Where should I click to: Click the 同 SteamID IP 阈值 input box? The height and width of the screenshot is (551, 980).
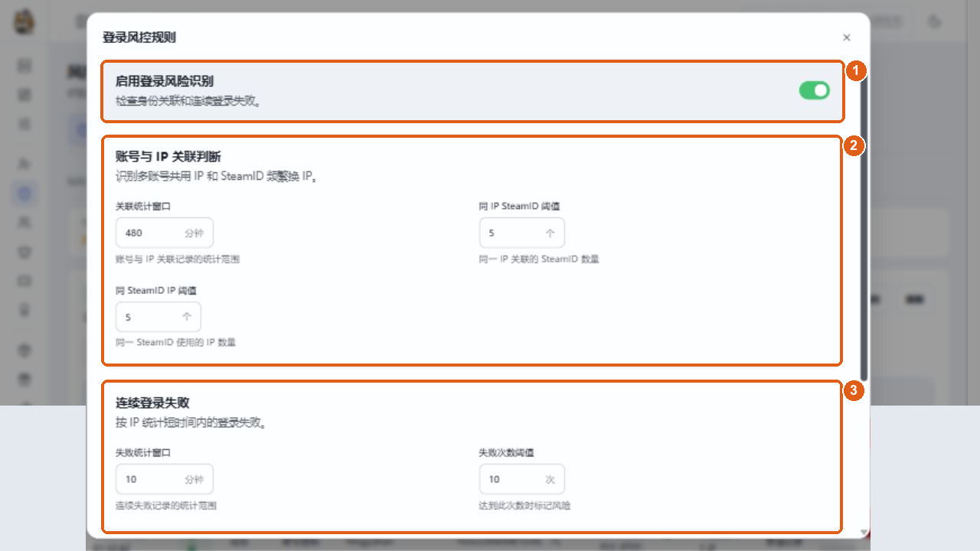pos(158,317)
